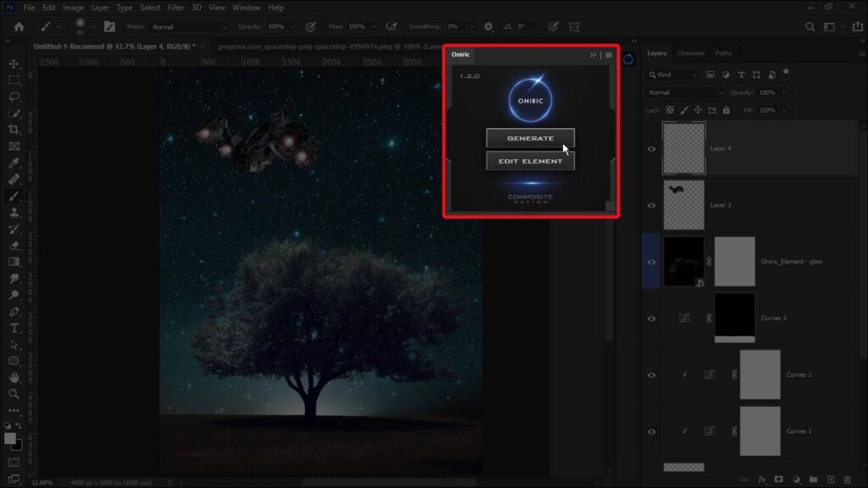This screenshot has width=868, height=488.
Task: Open the Kind filter dropdown
Action: [672, 75]
